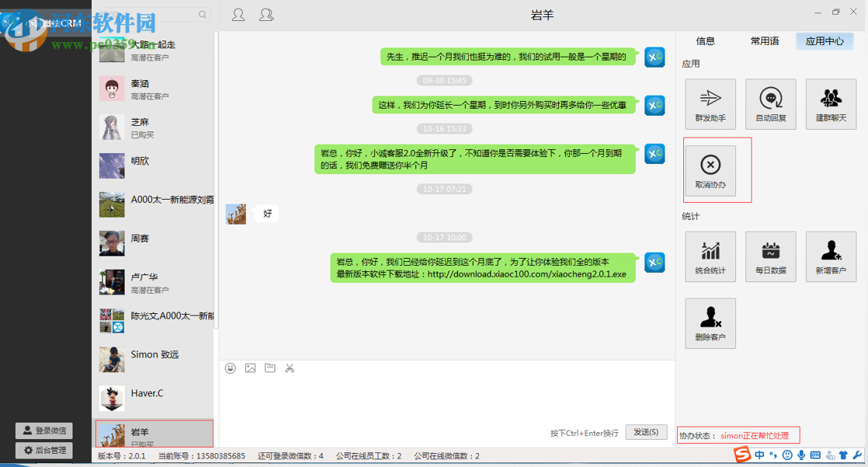Screen dimensions: 868x467
Task: Launch the 建群聊天 group chat creator
Action: pyautogui.click(x=830, y=103)
